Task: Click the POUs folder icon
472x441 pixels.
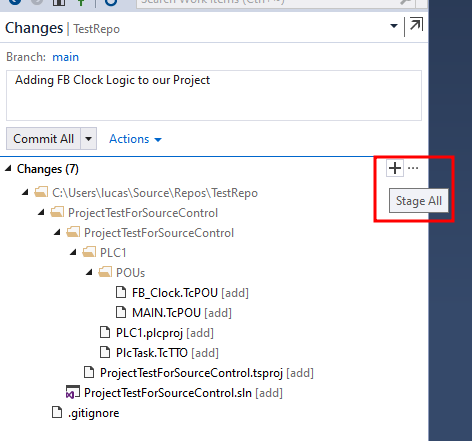Action: point(105,272)
